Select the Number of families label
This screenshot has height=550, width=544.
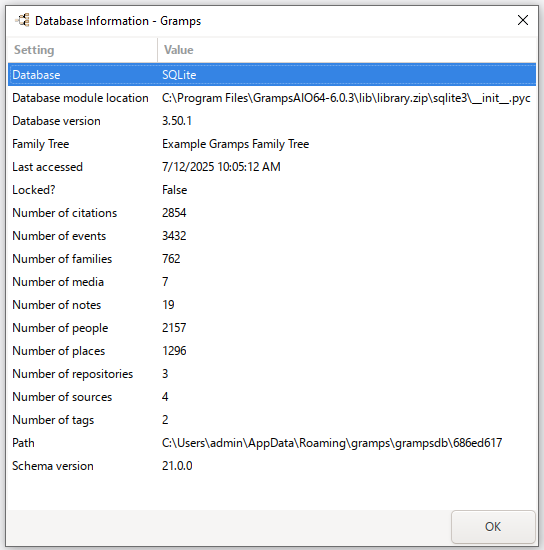(62, 259)
